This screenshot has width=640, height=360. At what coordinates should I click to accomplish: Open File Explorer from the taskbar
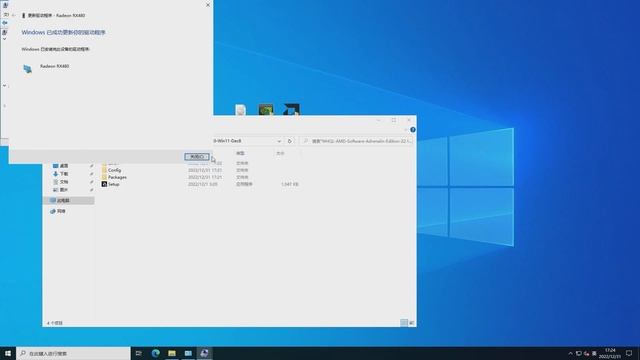point(172,353)
